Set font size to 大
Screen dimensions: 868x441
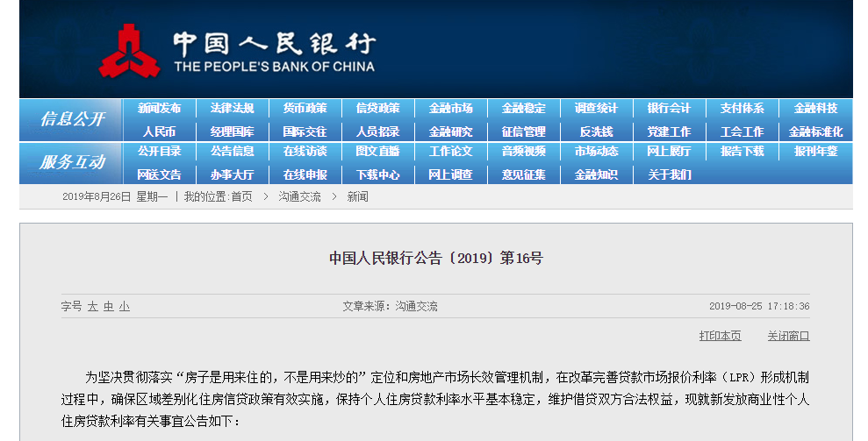click(92, 307)
